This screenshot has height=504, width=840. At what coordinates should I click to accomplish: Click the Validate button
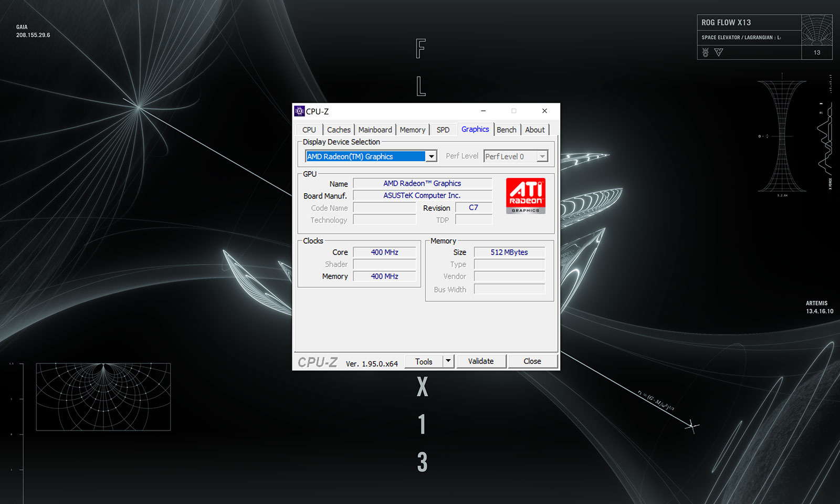point(481,361)
